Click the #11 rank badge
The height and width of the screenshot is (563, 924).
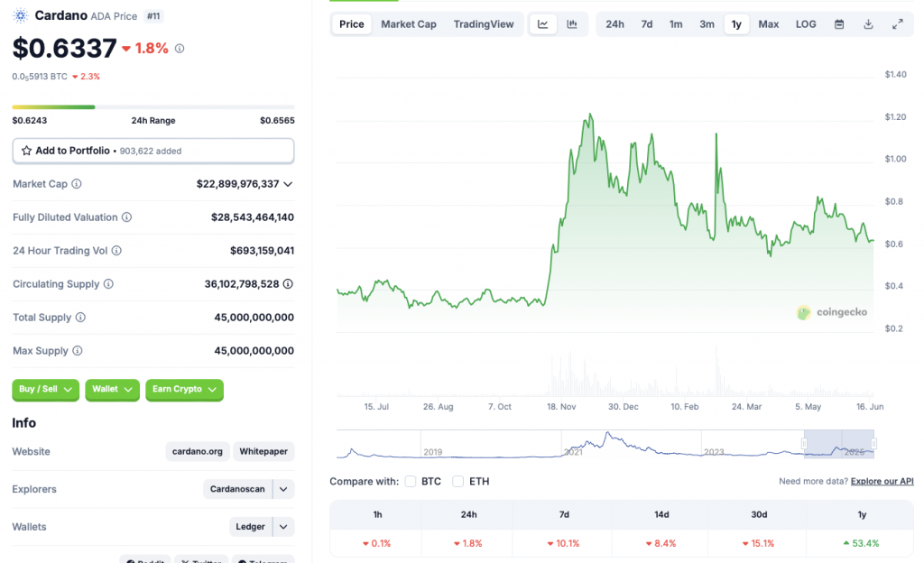pyautogui.click(x=153, y=16)
